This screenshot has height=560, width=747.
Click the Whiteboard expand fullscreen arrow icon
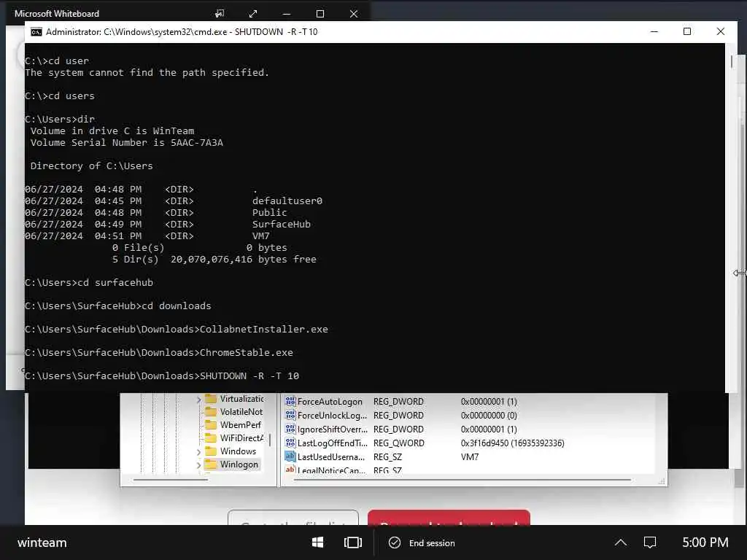(253, 13)
